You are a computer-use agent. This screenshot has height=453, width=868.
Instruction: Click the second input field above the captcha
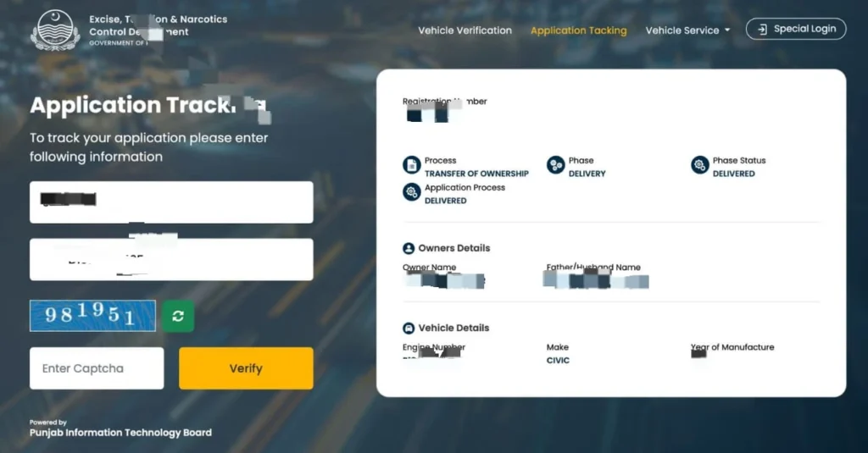pos(171,259)
